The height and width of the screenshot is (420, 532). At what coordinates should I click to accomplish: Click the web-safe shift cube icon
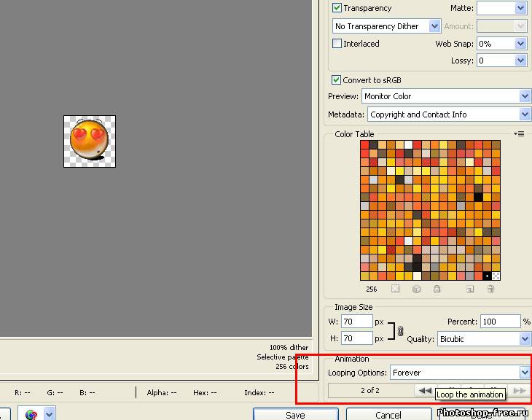[416, 289]
